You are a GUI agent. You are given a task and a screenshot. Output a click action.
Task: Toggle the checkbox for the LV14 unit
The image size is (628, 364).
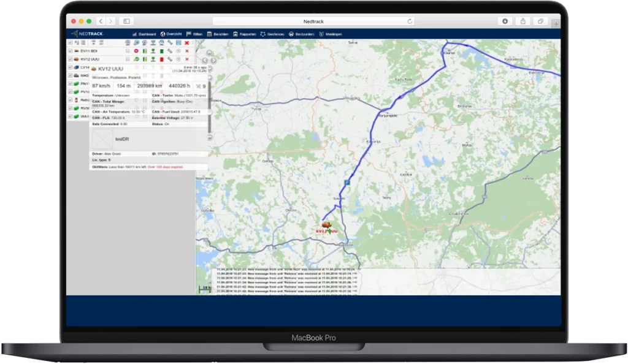[x=70, y=67]
